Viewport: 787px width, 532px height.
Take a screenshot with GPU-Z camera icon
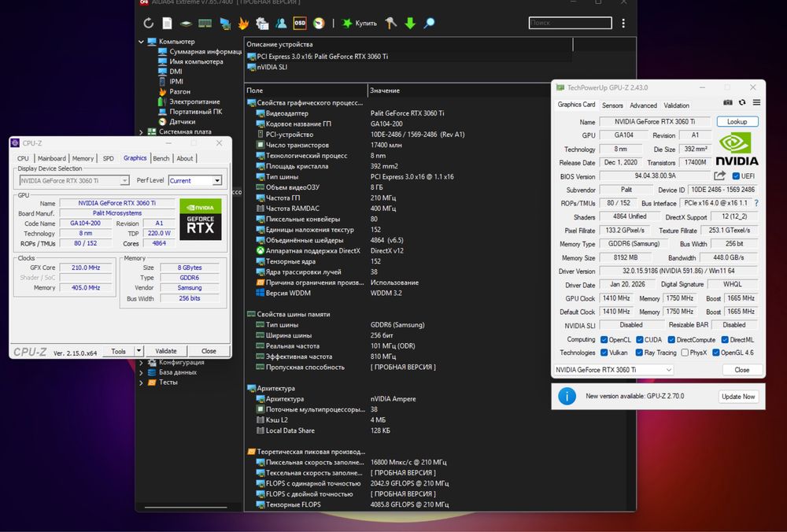coord(728,102)
